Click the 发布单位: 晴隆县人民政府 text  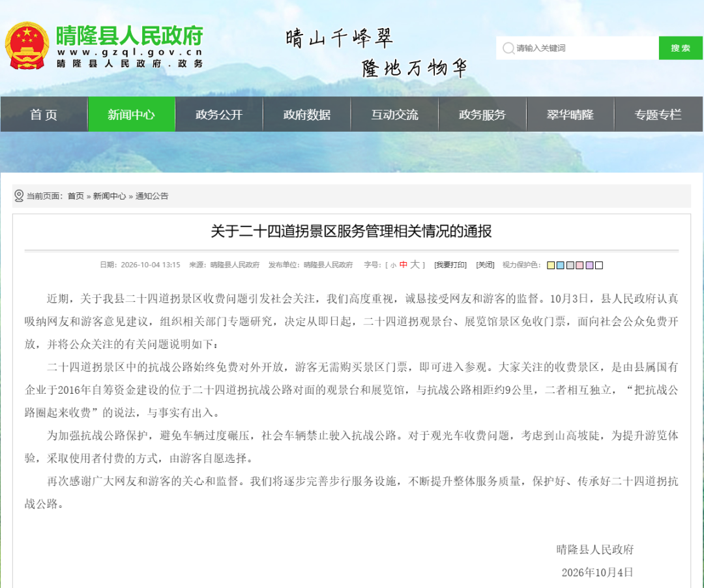tap(310, 265)
